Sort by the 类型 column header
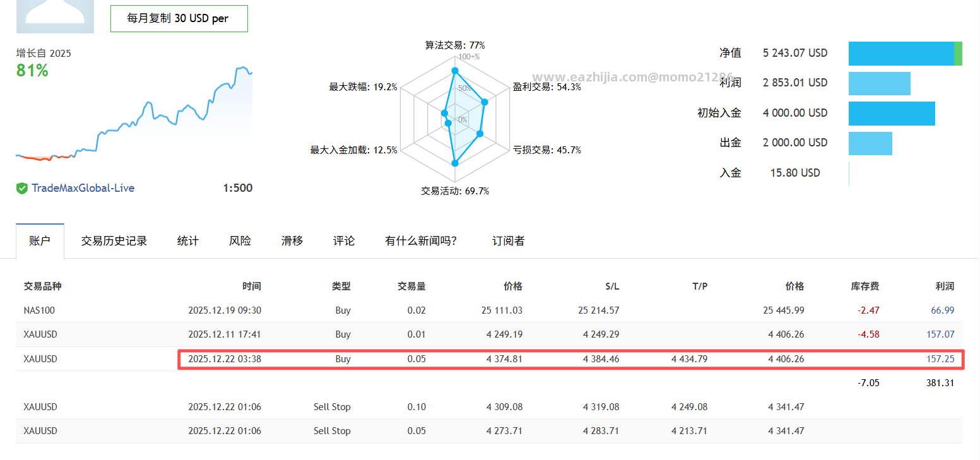This screenshot has width=980, height=460. click(x=341, y=286)
